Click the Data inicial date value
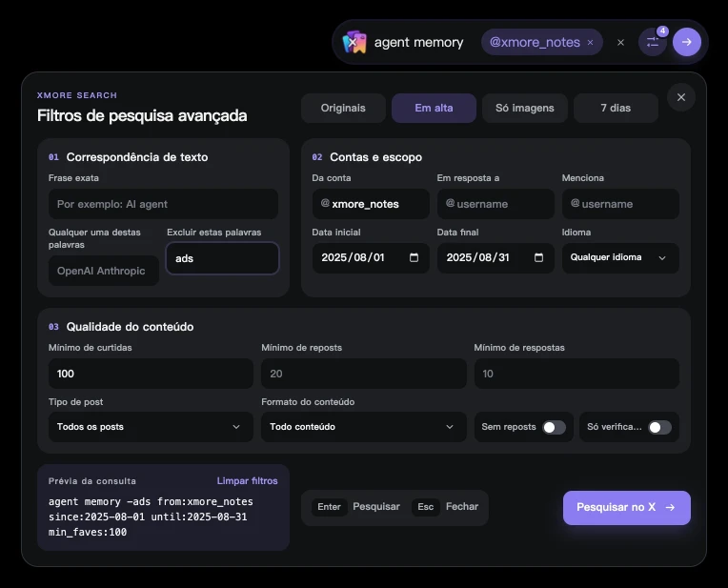This screenshot has height=588, width=728. (353, 257)
